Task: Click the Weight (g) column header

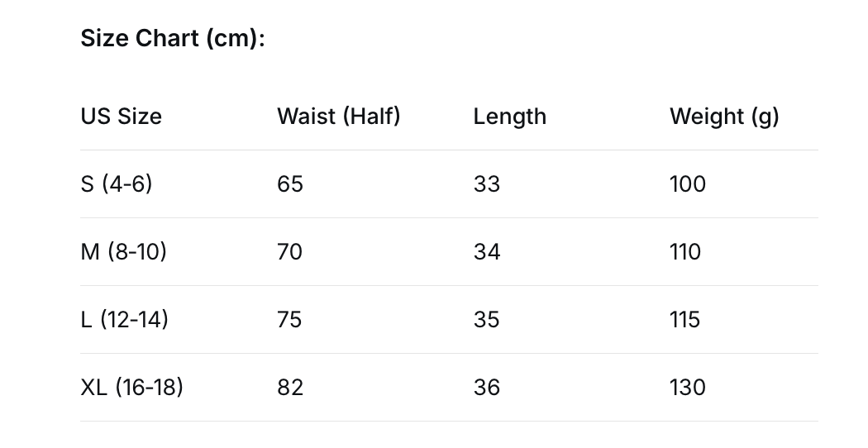Action: click(724, 117)
